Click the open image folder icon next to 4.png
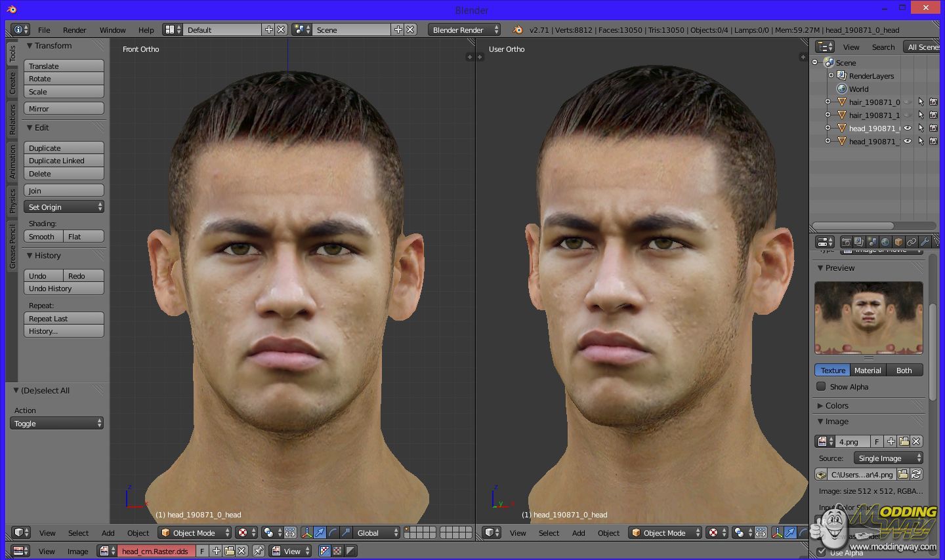Viewport: 945px width, 560px height. click(x=904, y=441)
